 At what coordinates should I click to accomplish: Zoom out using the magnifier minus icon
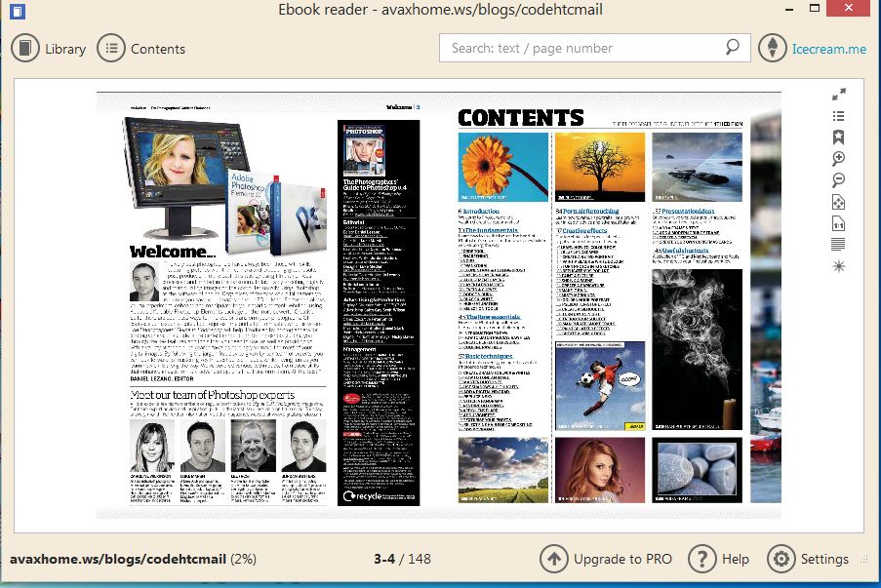(x=838, y=179)
